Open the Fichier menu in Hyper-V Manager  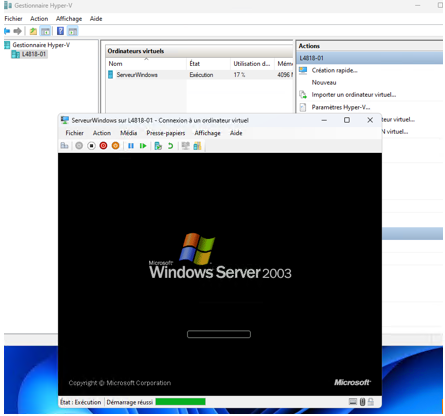click(x=13, y=19)
